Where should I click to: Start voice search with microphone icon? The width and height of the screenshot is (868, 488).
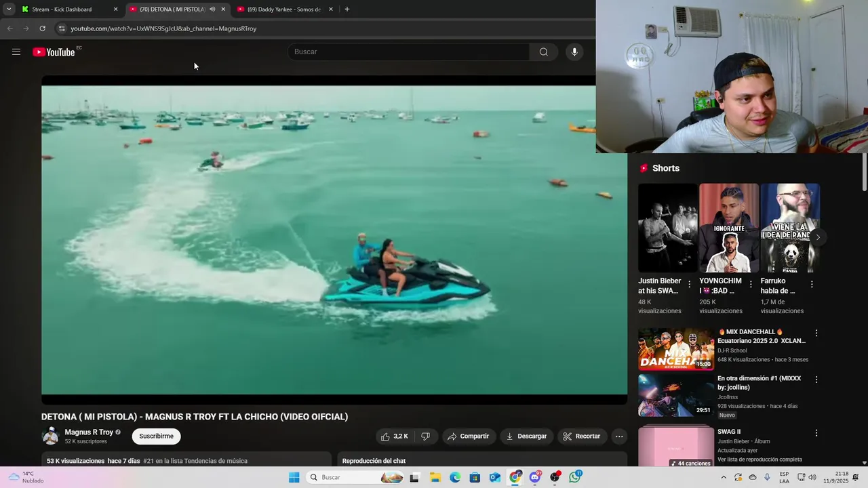pos(574,52)
